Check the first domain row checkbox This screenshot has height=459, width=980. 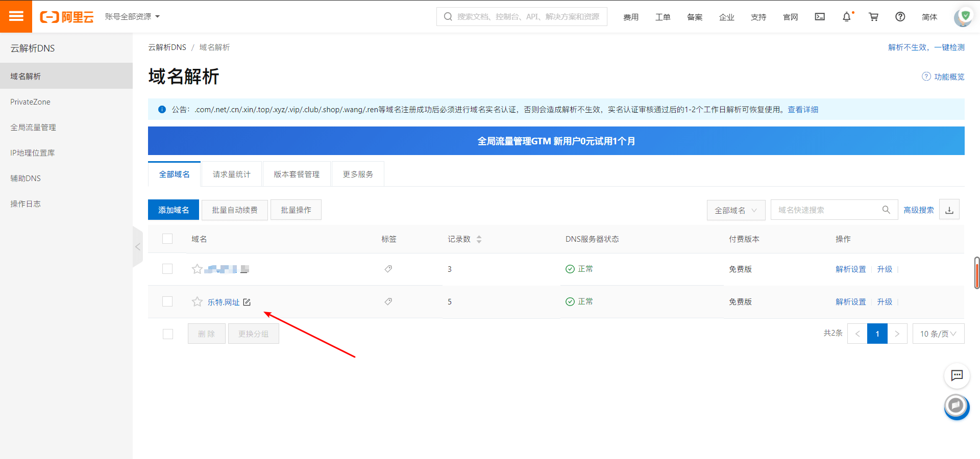tap(167, 269)
